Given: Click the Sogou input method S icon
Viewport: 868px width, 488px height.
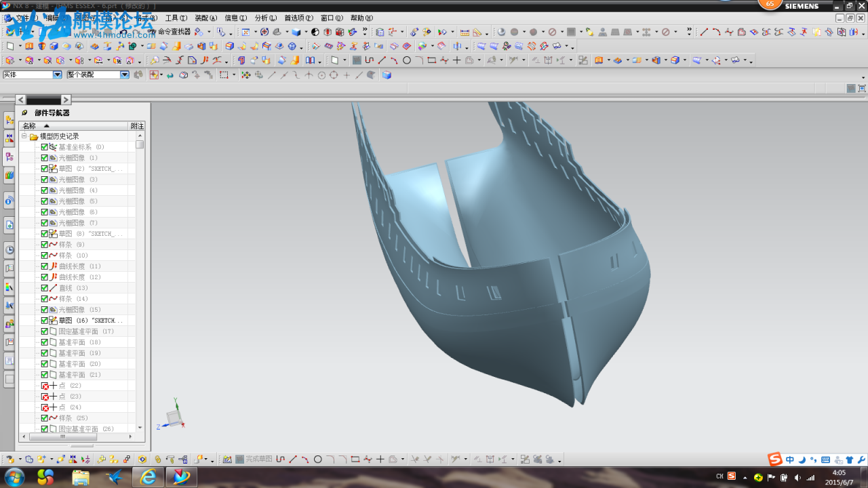Looking at the screenshot, I should 775,460.
